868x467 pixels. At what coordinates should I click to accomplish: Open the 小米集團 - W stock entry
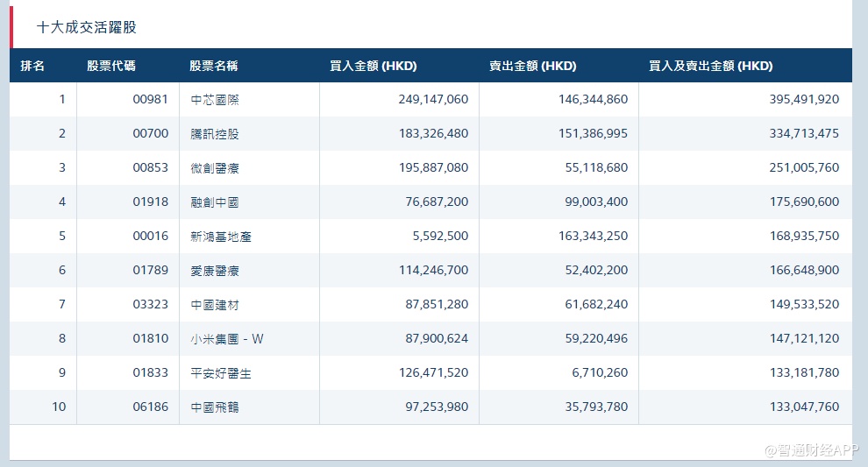point(226,339)
